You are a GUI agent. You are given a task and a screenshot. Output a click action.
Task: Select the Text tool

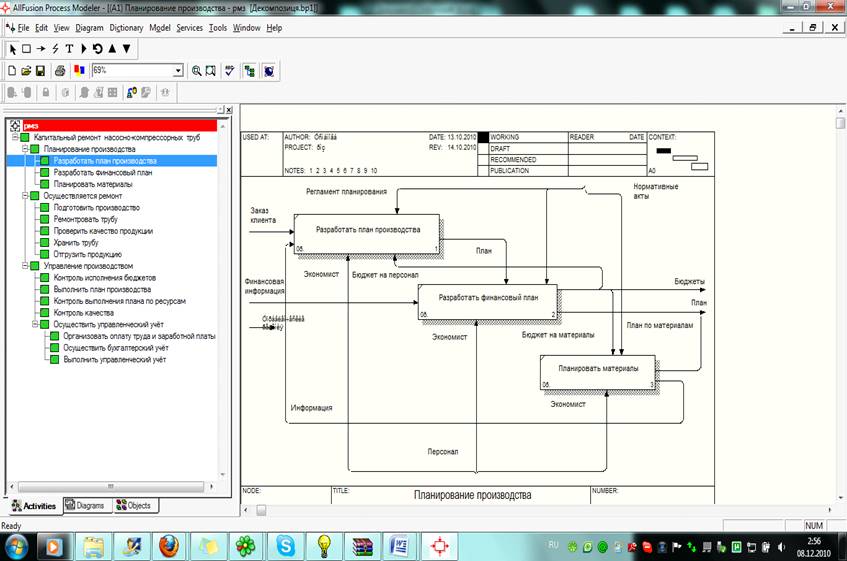tap(69, 48)
